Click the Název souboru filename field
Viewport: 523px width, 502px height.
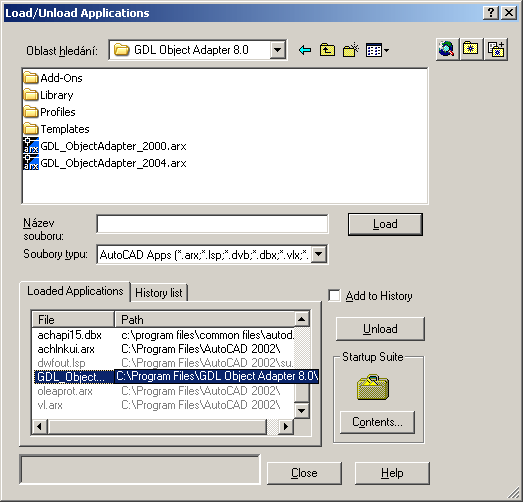212,224
